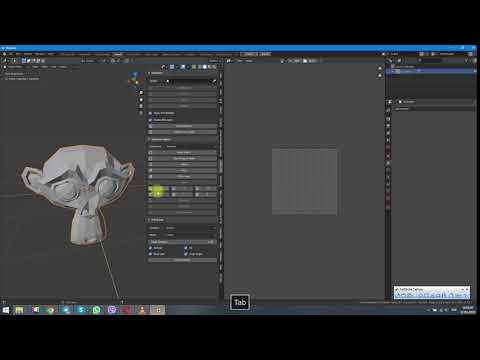Image resolution: width=480 pixels, height=360 pixels.
Task: Click the colored axis navigation gizmo in the viewport
Action: pos(136,79)
